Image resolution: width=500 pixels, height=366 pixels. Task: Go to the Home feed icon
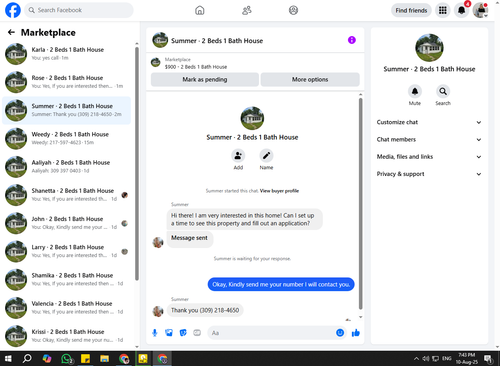200,10
